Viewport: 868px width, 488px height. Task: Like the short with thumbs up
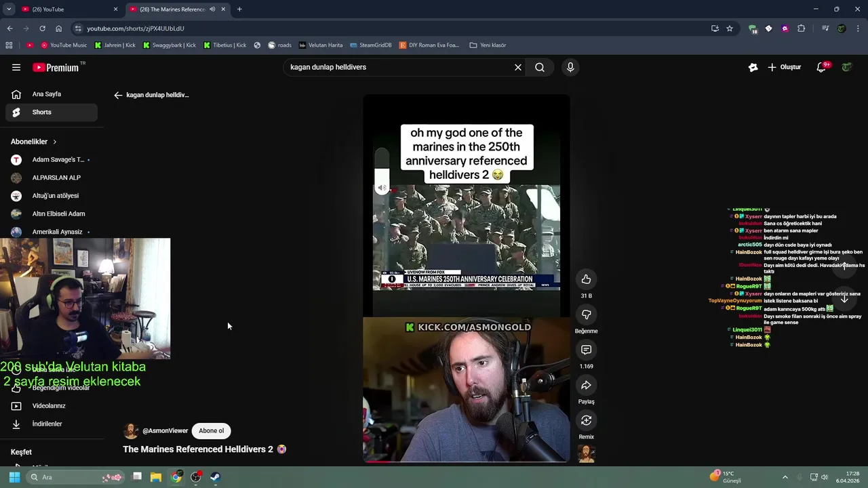586,279
